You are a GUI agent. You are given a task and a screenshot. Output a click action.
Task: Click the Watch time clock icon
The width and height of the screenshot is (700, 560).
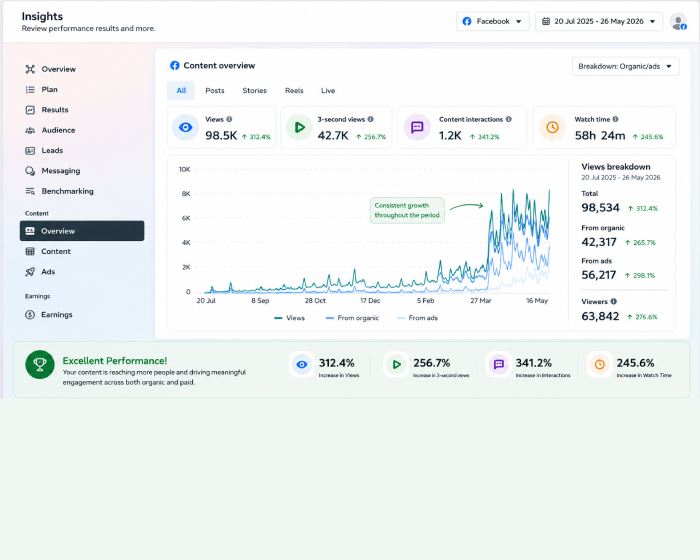click(552, 127)
